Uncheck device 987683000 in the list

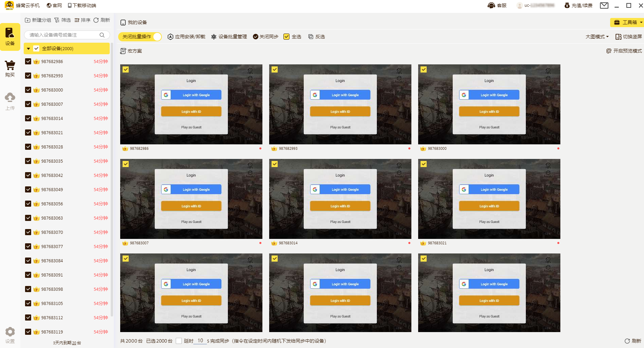[x=28, y=90]
